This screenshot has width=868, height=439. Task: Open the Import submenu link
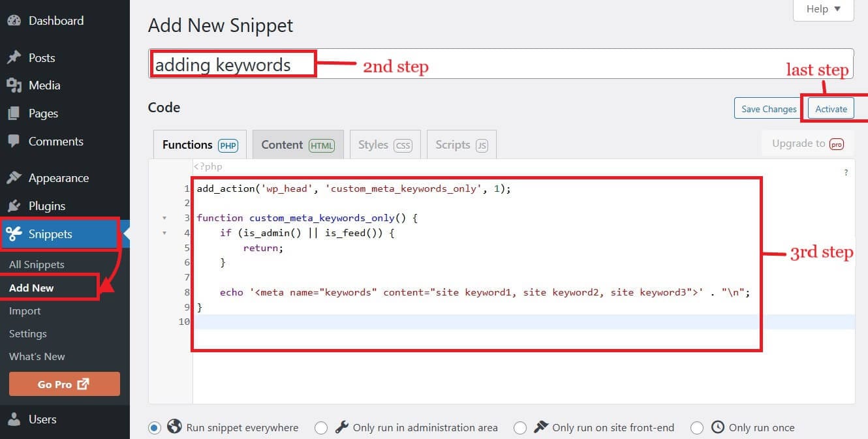point(25,311)
